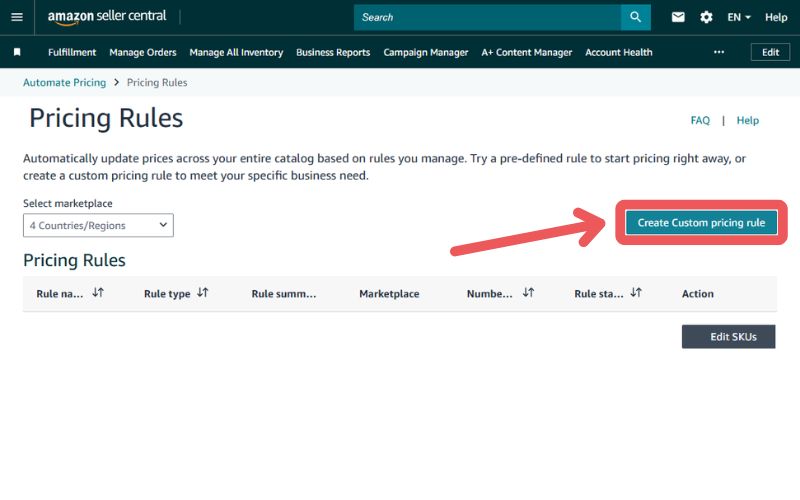
Task: Click the Edit navigation button
Action: coord(770,52)
